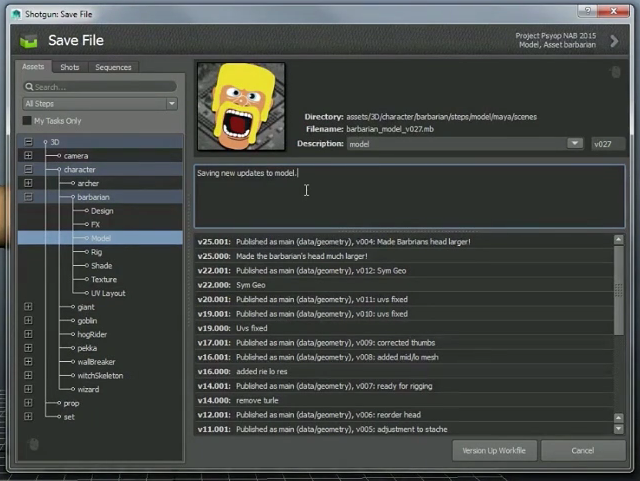The width and height of the screenshot is (640, 481).
Task: Open the All Steps dropdown
Action: click(x=100, y=104)
